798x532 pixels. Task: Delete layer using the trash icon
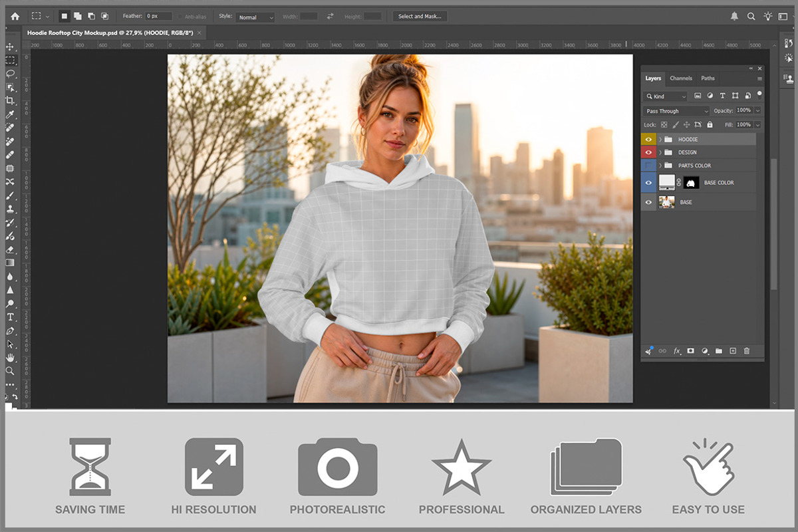(746, 350)
